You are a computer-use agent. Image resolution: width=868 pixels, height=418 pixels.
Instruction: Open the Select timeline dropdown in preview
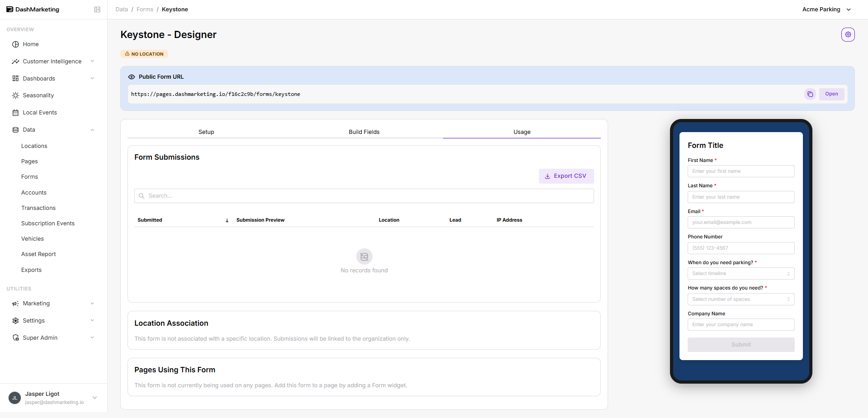click(741, 274)
